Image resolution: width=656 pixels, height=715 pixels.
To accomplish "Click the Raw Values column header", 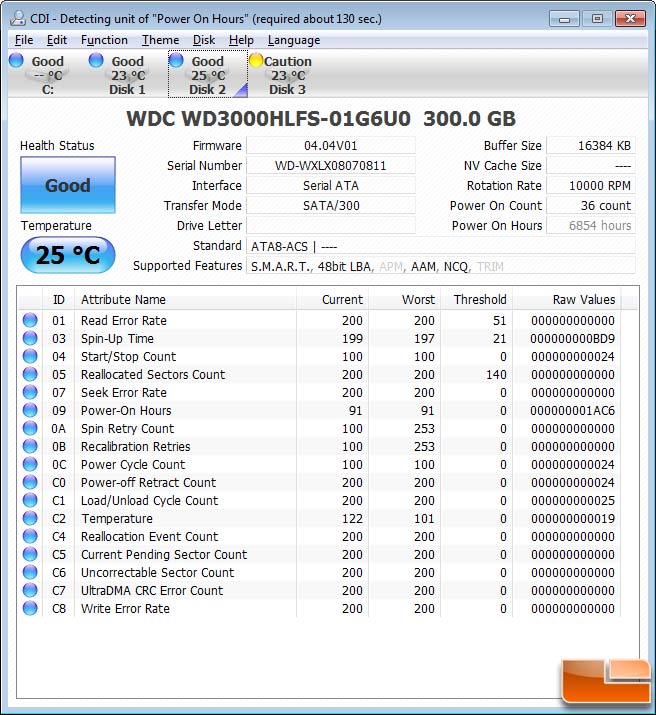I will pos(584,300).
